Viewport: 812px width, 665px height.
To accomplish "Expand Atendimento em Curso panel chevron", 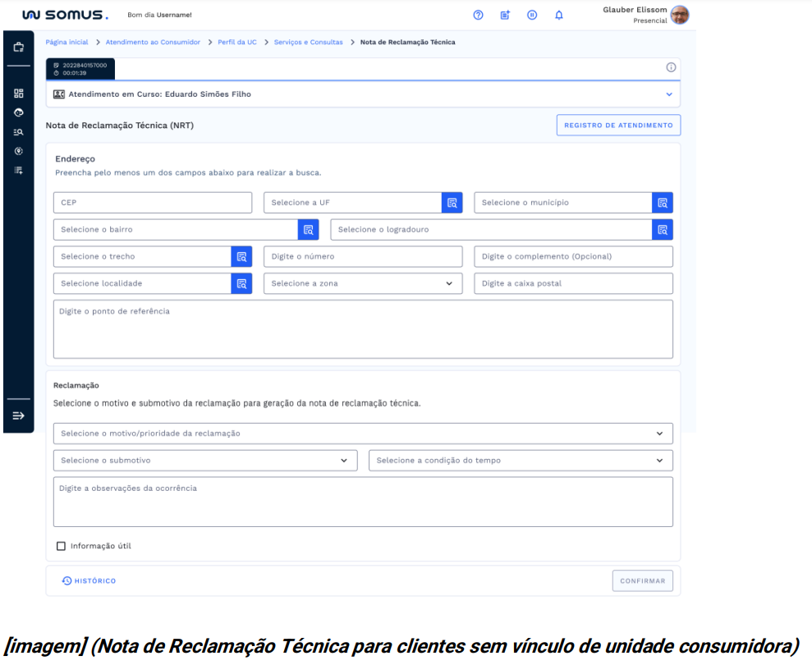I will pyautogui.click(x=669, y=94).
